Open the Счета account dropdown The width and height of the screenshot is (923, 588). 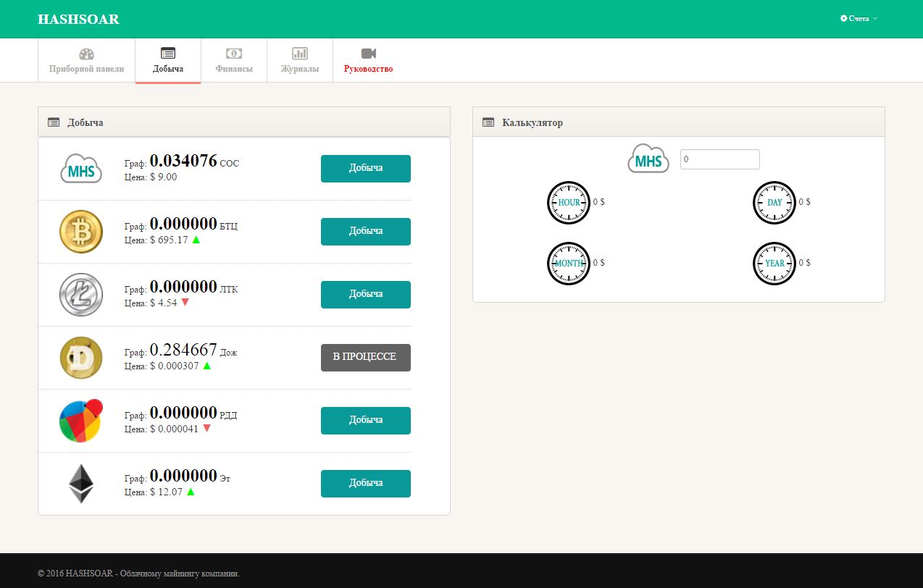tap(859, 19)
